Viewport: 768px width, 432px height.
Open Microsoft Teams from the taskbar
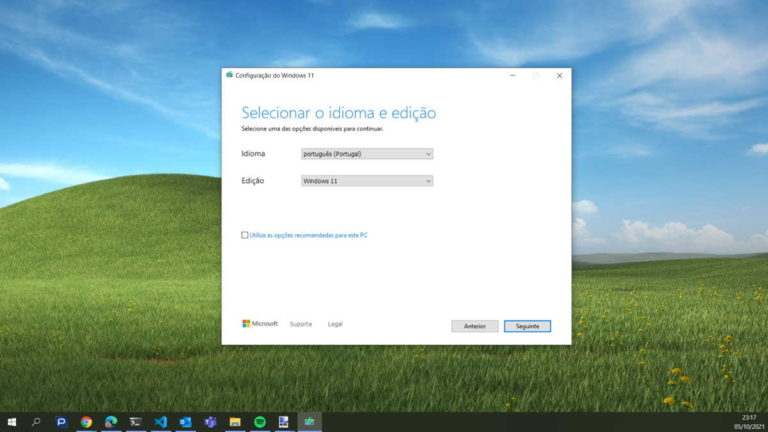point(210,422)
